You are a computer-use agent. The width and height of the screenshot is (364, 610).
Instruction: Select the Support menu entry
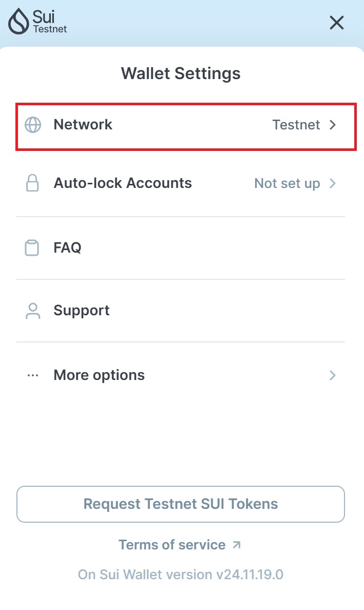(x=82, y=311)
